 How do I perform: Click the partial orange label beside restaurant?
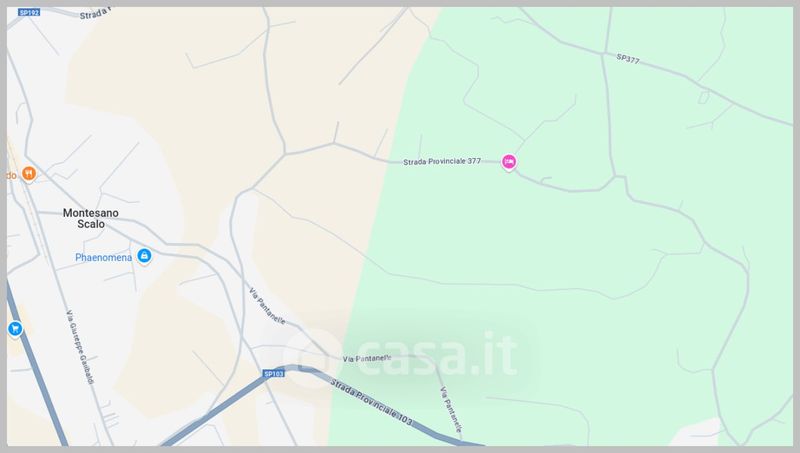coord(12,175)
